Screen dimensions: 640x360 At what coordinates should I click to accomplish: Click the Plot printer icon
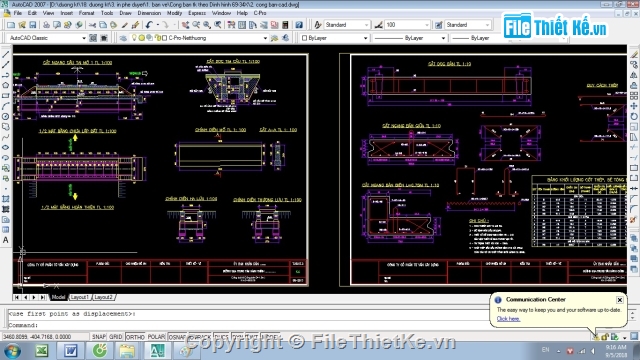46,25
